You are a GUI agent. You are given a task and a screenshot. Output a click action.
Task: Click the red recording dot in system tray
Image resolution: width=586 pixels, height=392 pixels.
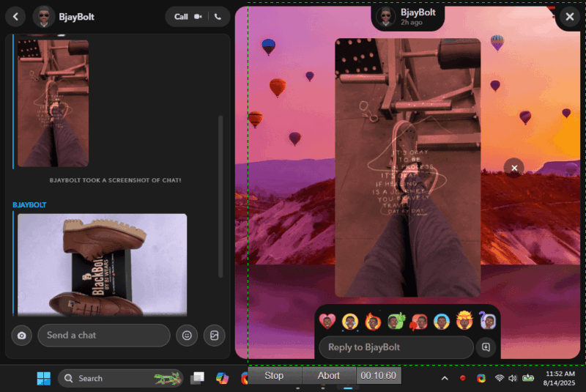(463, 378)
